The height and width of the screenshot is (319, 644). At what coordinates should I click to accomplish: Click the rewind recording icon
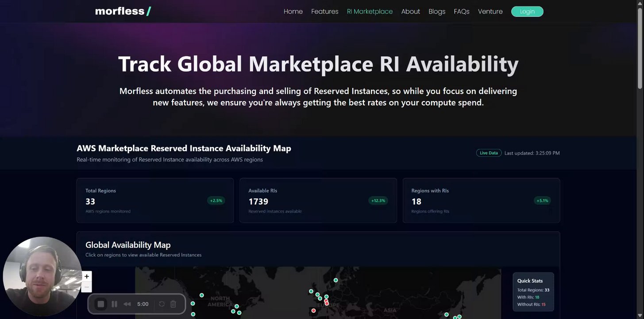click(127, 304)
